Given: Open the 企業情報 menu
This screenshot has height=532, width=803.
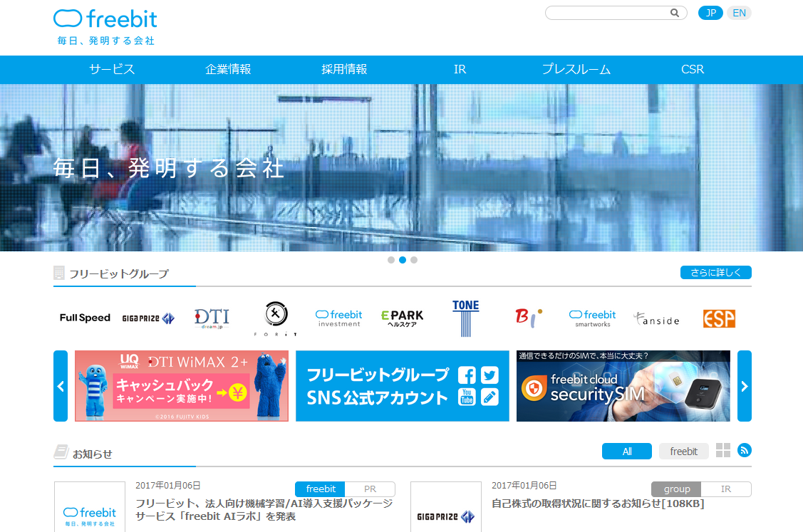Looking at the screenshot, I should point(228,69).
